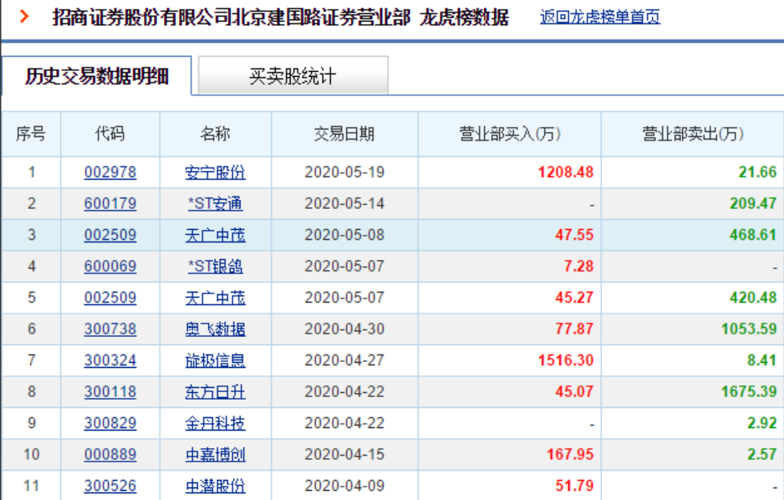Screen dimensions: 784x500
Task: Click the buy amount 7.28
Action: click(x=578, y=266)
